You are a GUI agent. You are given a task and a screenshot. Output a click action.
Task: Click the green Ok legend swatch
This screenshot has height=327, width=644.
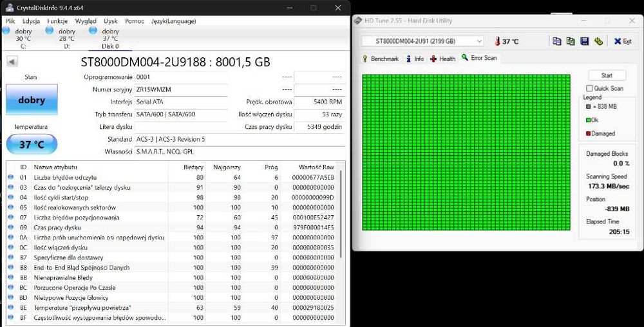[x=588, y=120]
